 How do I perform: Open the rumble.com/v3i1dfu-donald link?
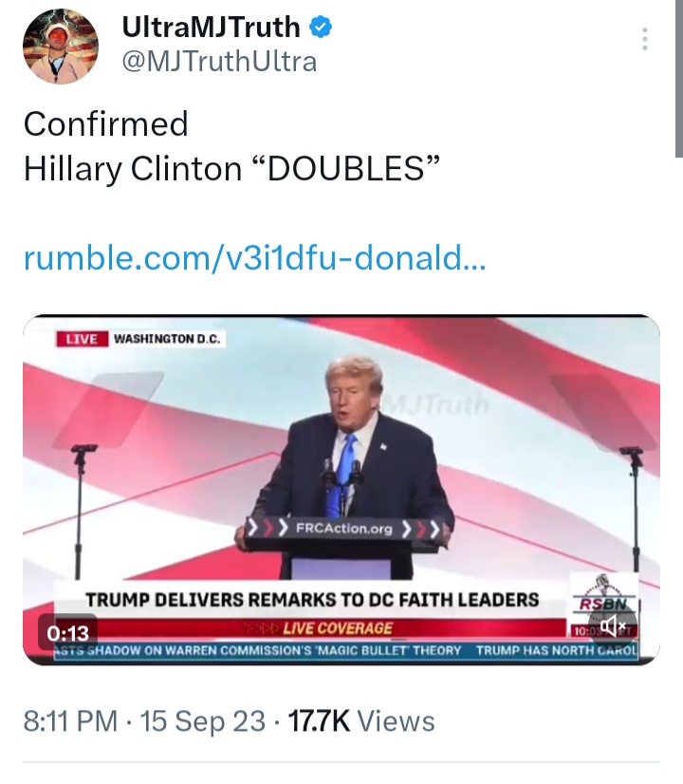pos(254,258)
